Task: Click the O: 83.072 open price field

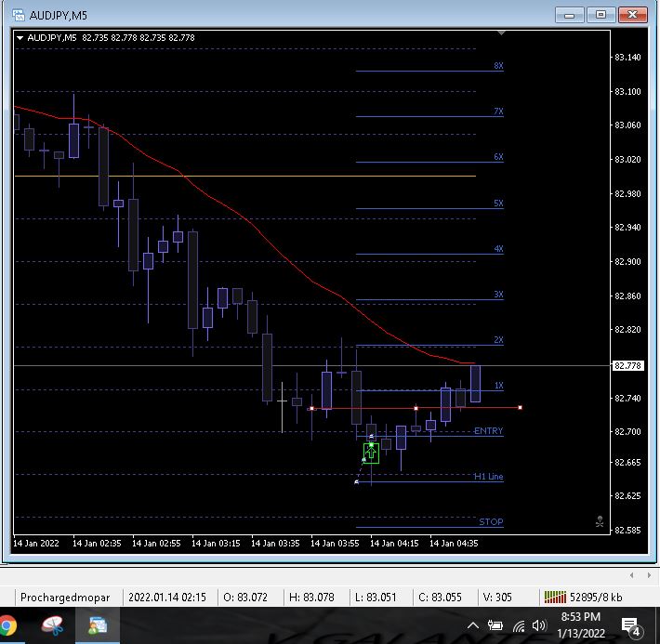Action: [245, 598]
